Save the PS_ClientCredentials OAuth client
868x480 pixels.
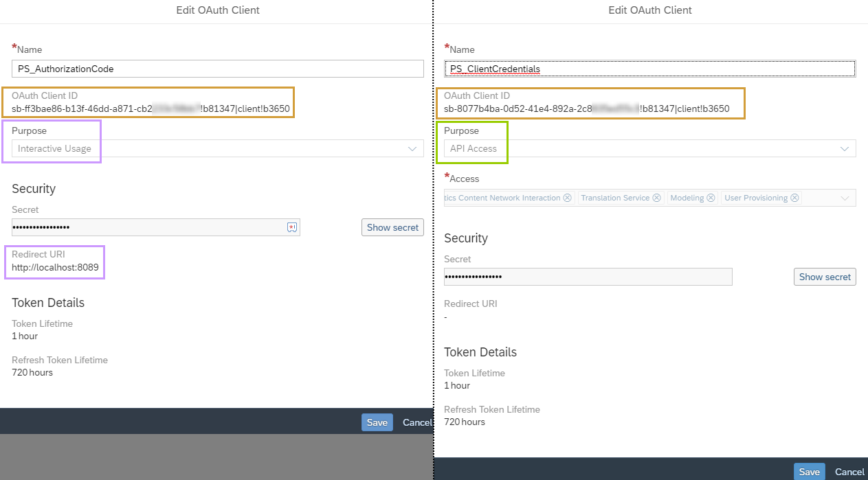click(x=809, y=472)
